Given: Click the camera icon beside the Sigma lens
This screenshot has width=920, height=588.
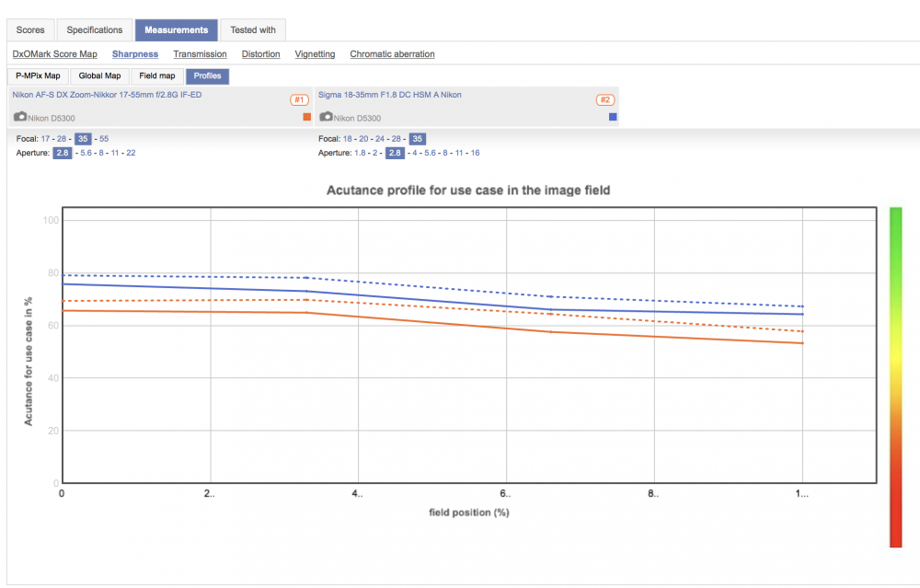Looking at the screenshot, I should coord(327,117).
